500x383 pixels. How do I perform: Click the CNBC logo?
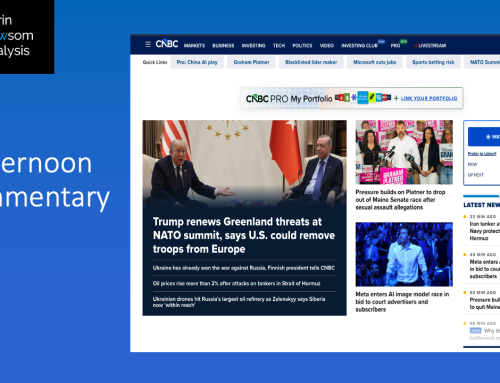167,44
